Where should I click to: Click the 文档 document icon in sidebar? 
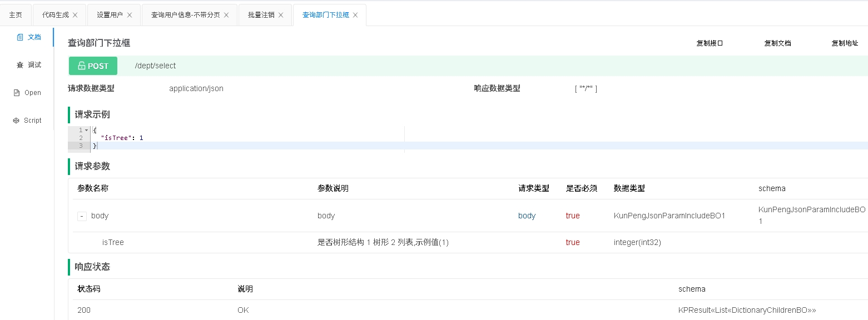[20, 37]
